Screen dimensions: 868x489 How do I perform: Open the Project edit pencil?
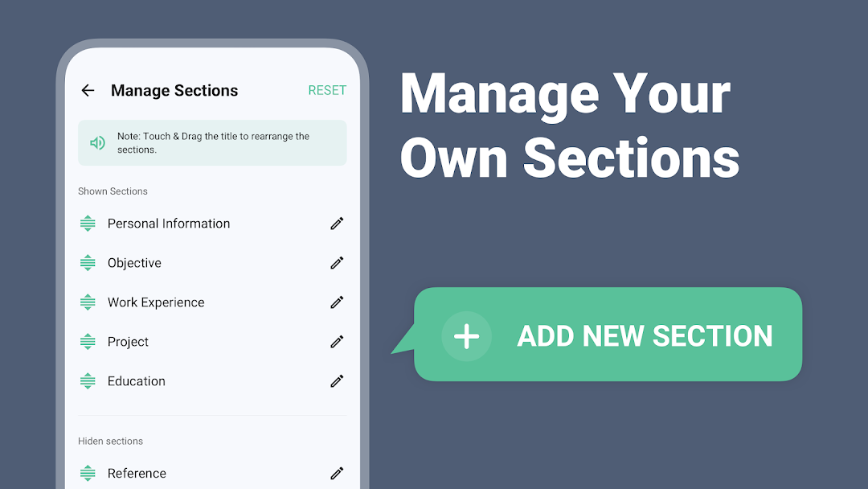(x=337, y=342)
